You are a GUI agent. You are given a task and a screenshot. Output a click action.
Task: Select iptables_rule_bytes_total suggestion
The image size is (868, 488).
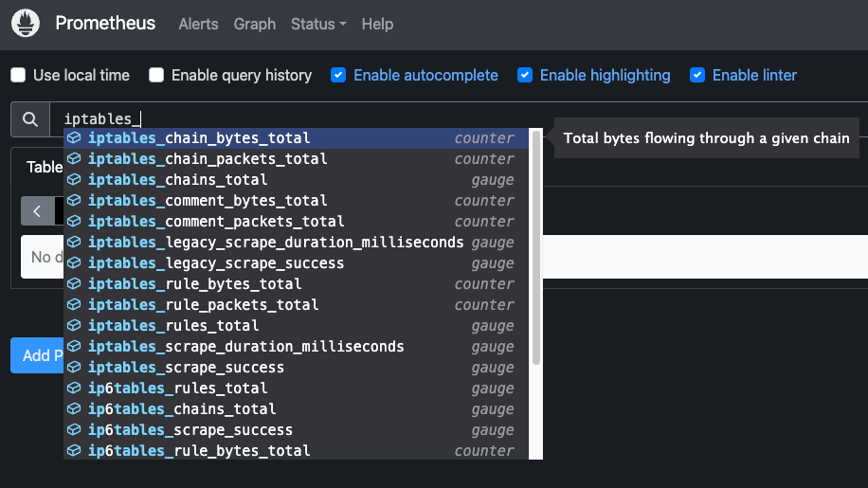[x=297, y=284]
